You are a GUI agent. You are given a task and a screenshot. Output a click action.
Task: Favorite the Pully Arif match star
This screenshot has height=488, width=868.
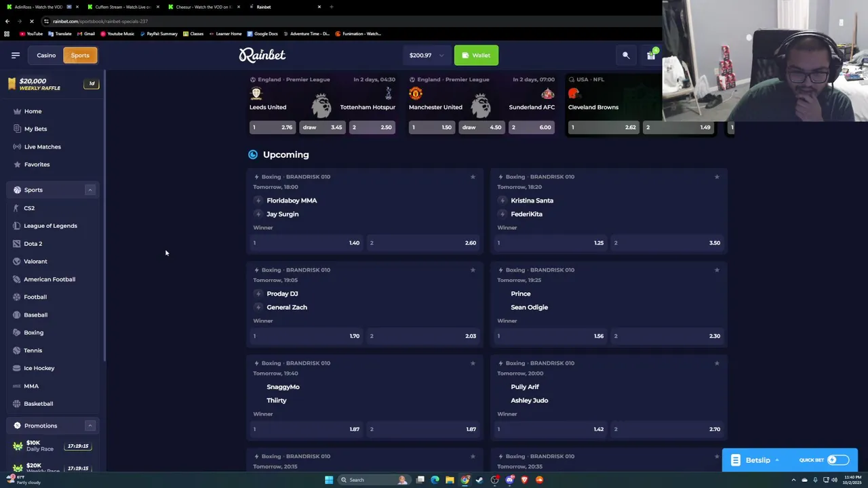click(x=717, y=363)
